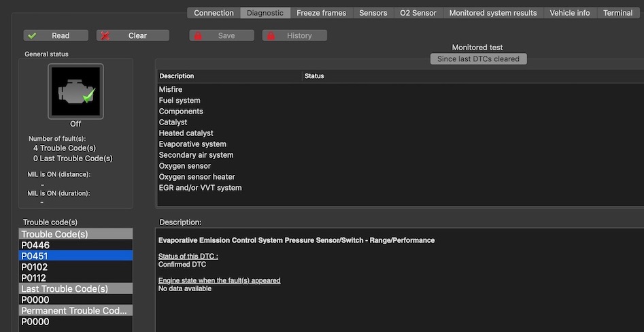Viewport: 644px width, 332px height.
Task: Open the History button with lock icon
Action: point(294,35)
